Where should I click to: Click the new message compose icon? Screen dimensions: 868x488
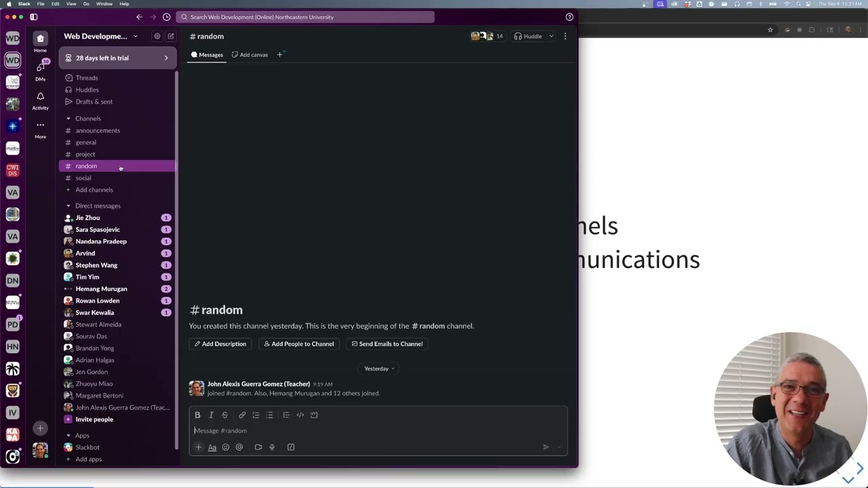[x=171, y=36]
